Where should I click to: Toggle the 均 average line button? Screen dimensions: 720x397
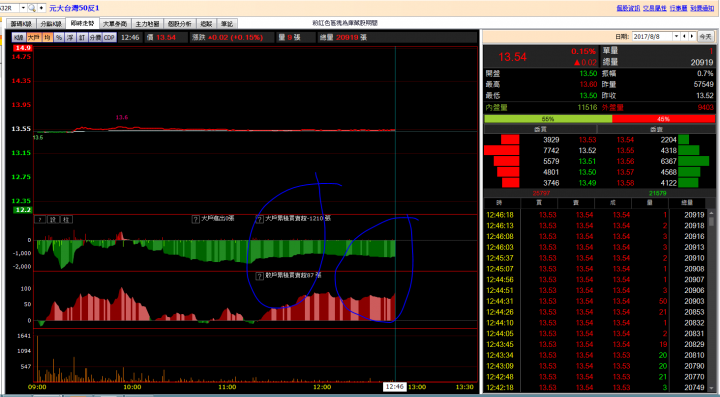click(x=47, y=38)
